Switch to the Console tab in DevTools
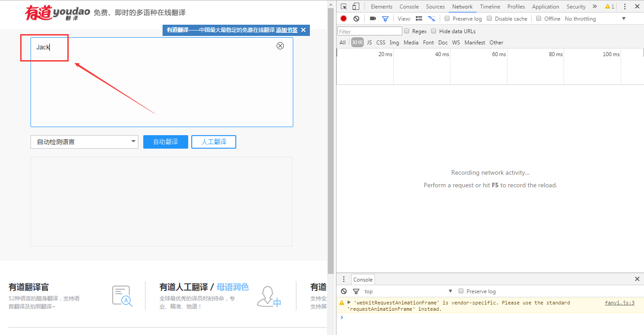 tap(409, 6)
